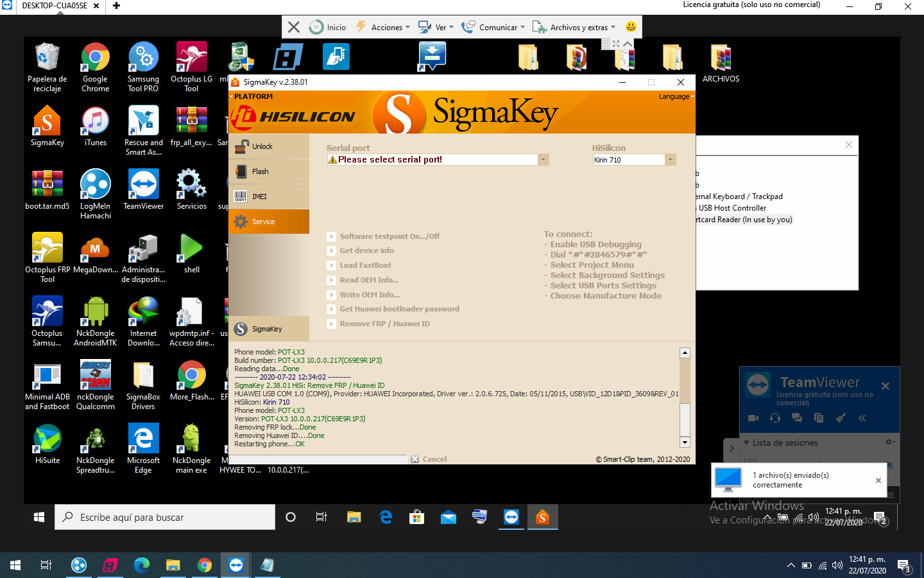Select the Service tab
Viewport: 924px width, 578px height.
click(269, 222)
